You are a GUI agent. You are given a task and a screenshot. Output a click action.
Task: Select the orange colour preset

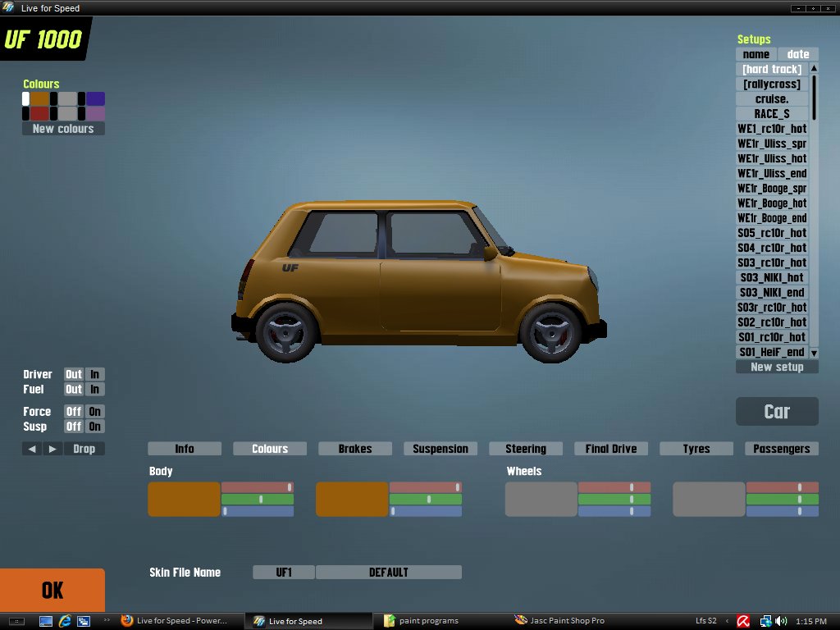click(39, 98)
